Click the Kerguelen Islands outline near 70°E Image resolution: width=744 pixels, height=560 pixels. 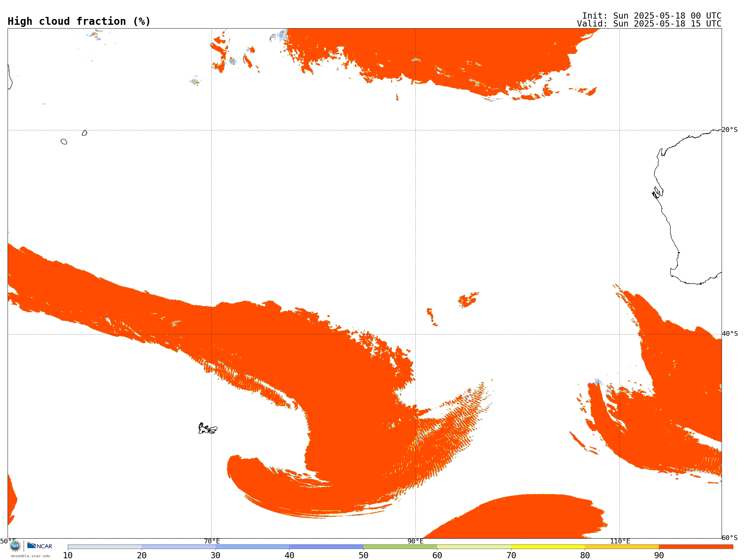pos(208,428)
